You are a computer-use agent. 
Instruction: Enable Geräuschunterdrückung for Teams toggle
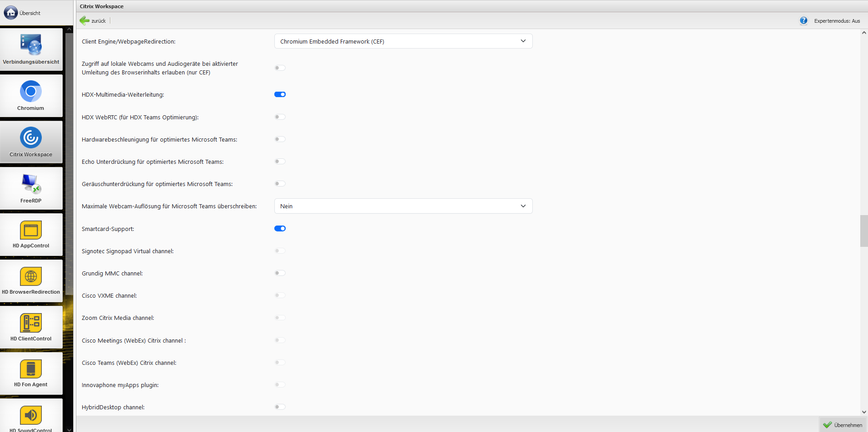pyautogui.click(x=280, y=184)
